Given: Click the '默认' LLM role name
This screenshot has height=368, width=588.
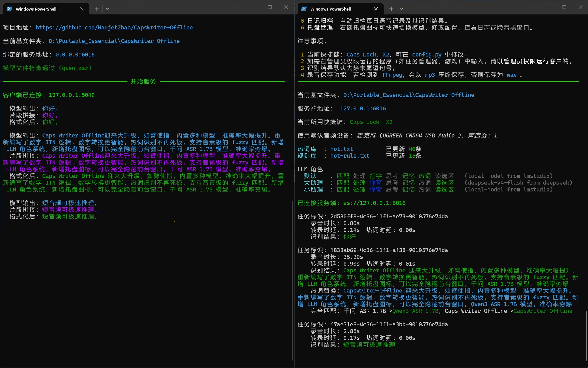Looking at the screenshot, I should 310,176.
